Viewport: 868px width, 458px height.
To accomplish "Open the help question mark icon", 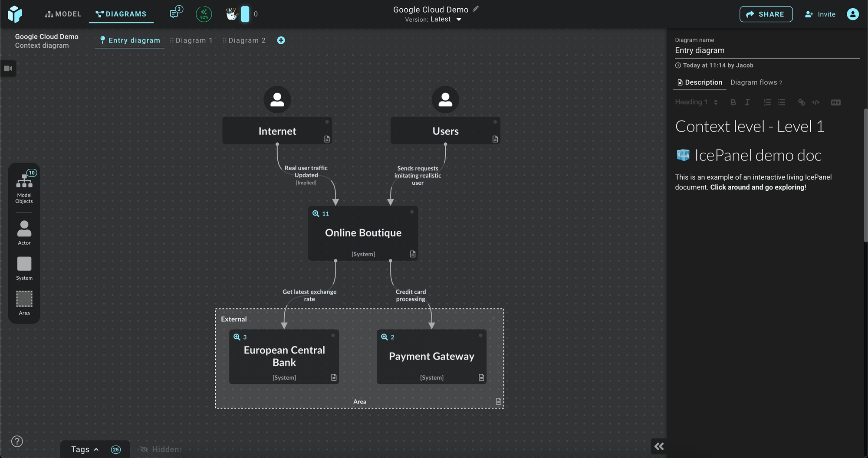I will point(17,442).
